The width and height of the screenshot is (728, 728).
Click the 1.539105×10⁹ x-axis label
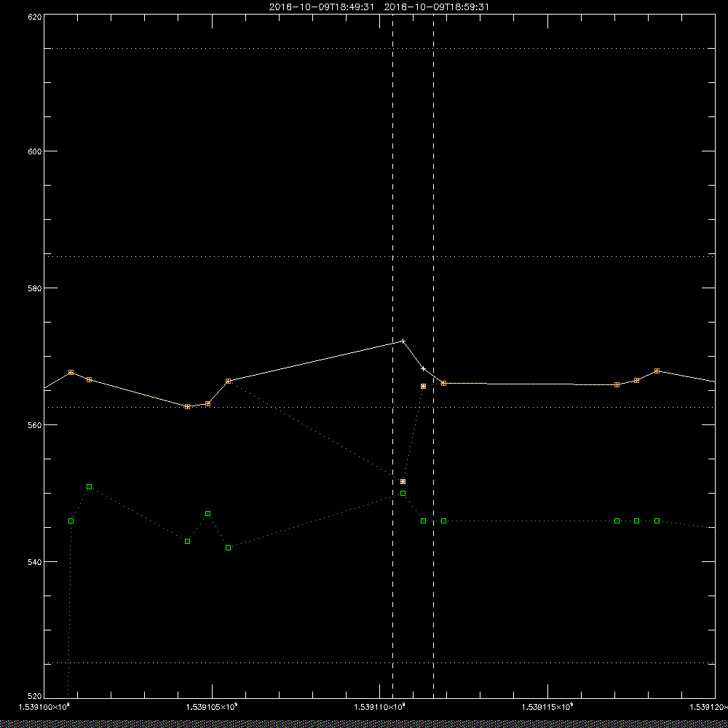click(212, 707)
